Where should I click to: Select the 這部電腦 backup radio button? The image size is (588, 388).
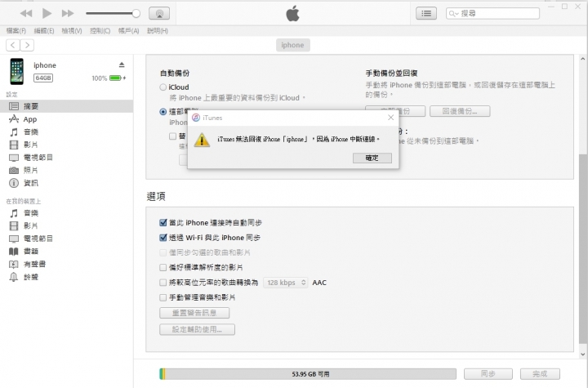pos(163,111)
